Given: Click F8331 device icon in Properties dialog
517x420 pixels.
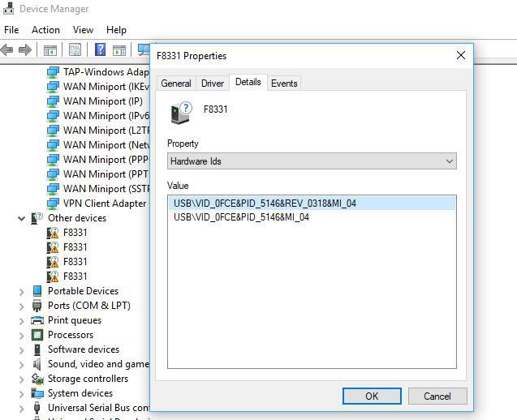Looking at the screenshot, I should pos(180,113).
